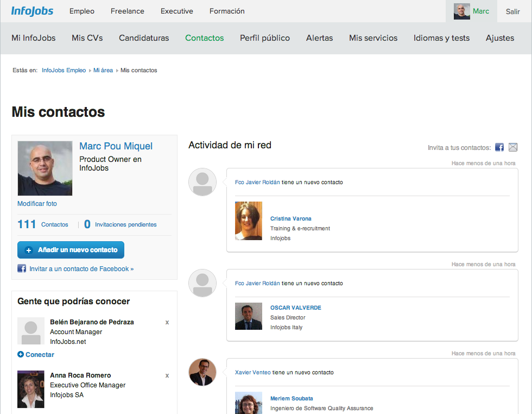
Task: Click Executive Office Manager text
Action: [x=87, y=385]
